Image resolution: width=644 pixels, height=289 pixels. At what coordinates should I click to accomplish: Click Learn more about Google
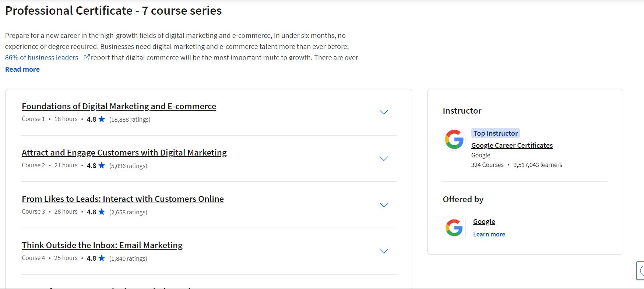[x=489, y=234]
